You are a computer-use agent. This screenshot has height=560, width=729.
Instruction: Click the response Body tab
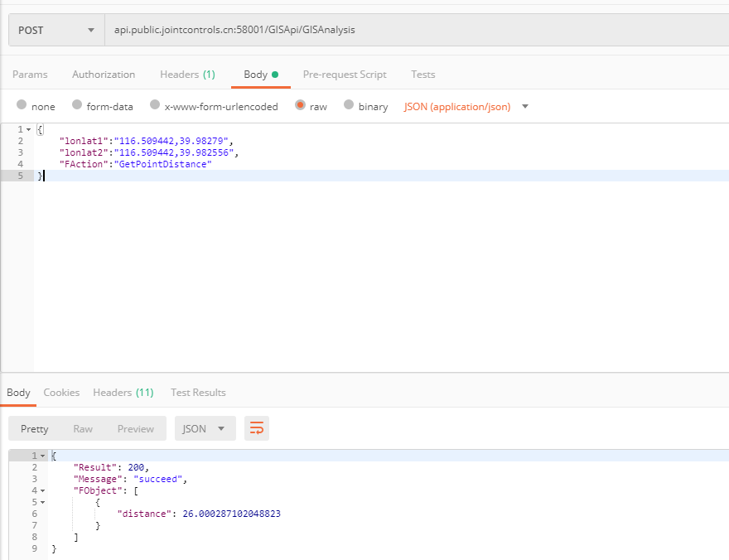(x=18, y=393)
